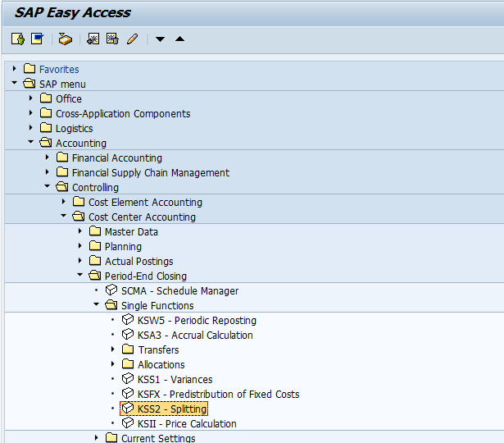Click the move favorites up arrow
The image size is (504, 443).
coord(179,39)
